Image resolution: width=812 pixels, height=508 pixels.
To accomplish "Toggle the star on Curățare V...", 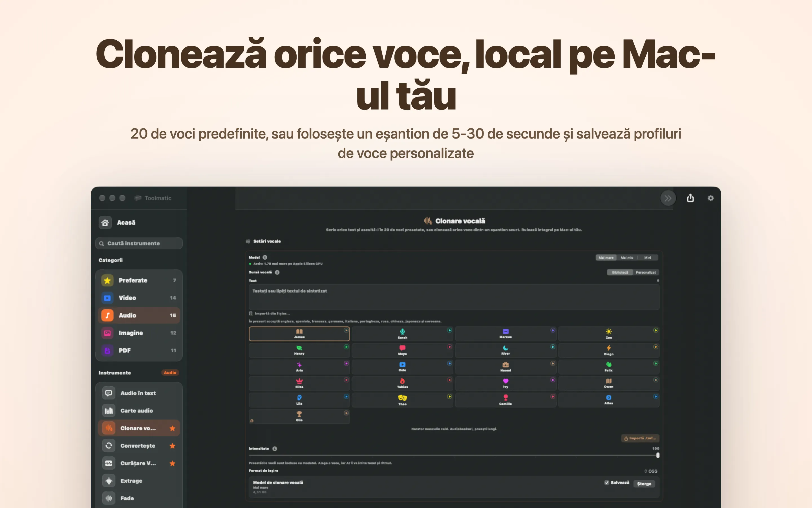I will (x=173, y=463).
